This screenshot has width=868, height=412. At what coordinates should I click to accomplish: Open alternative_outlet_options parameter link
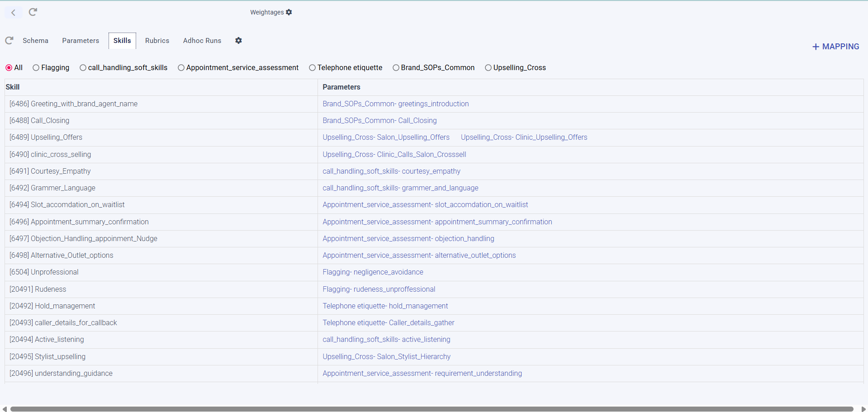[x=419, y=256]
